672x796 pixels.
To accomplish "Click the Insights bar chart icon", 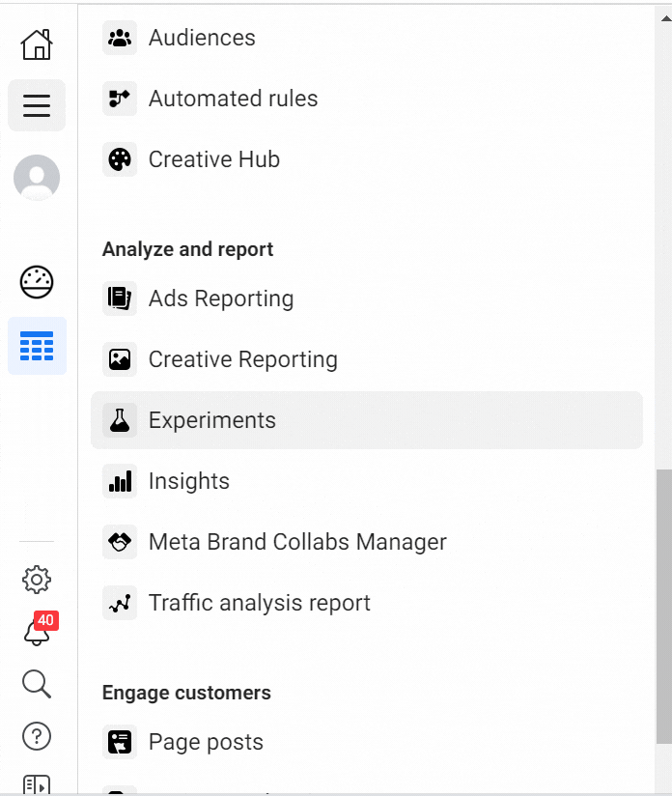I will tap(120, 481).
